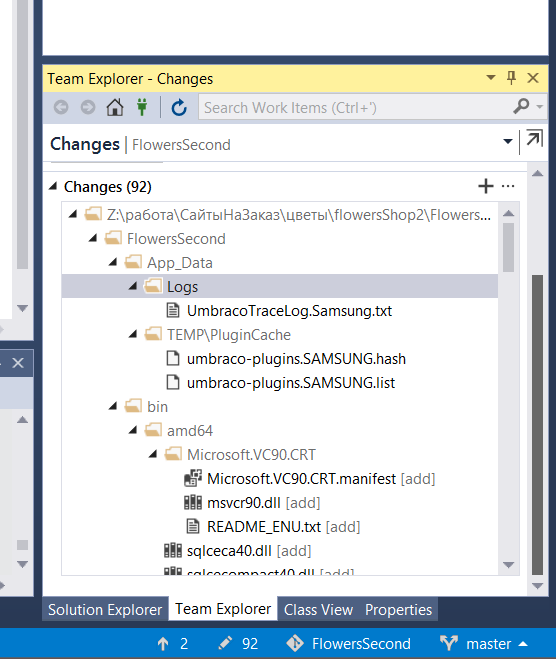Click the amd64 folder icon
556x659 pixels.
click(x=153, y=430)
